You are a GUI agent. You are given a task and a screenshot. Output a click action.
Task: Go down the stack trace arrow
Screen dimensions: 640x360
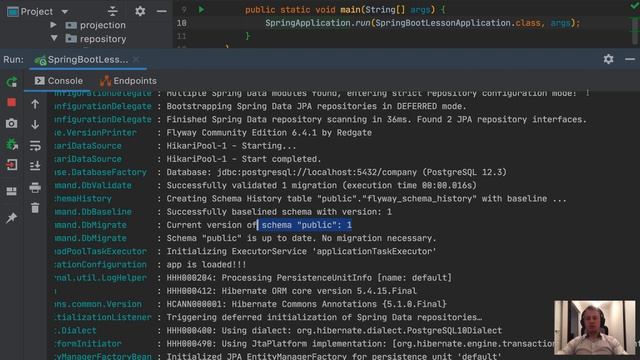(35, 124)
